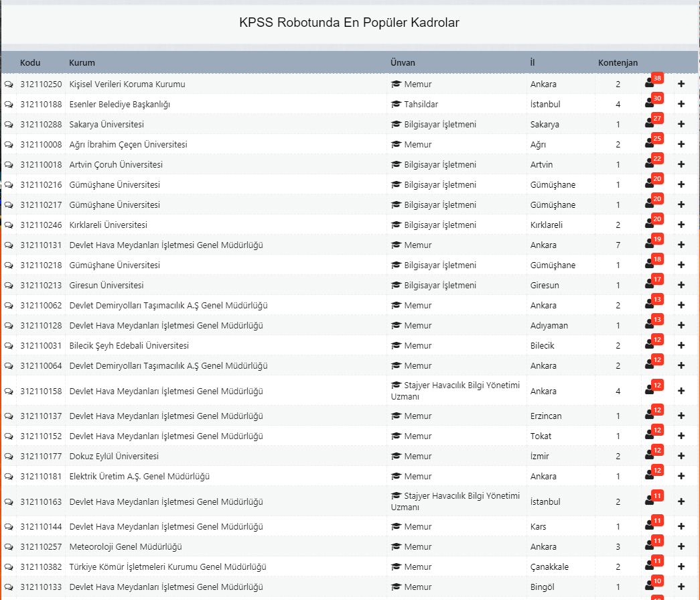Viewport: 700px width, 600px height.
Task: Add row 312110158 using the plus icon
Action: (x=681, y=391)
